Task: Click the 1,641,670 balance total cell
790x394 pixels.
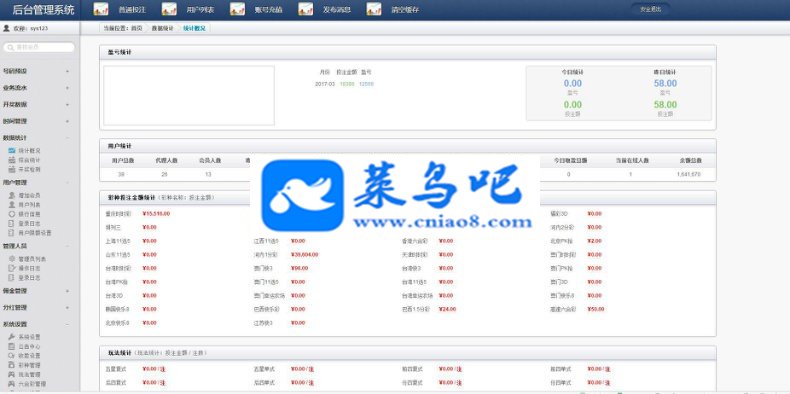Action: [x=688, y=174]
